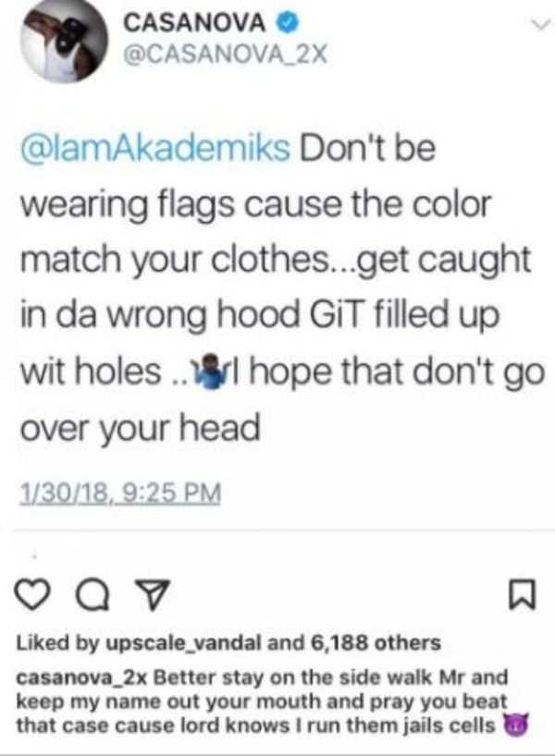Open upscale_vandal's profile from likes
The height and width of the screenshot is (756, 555).
pyautogui.click(x=183, y=643)
